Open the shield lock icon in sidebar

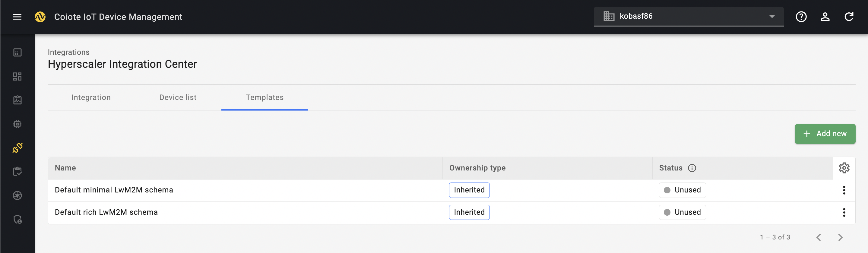17,219
